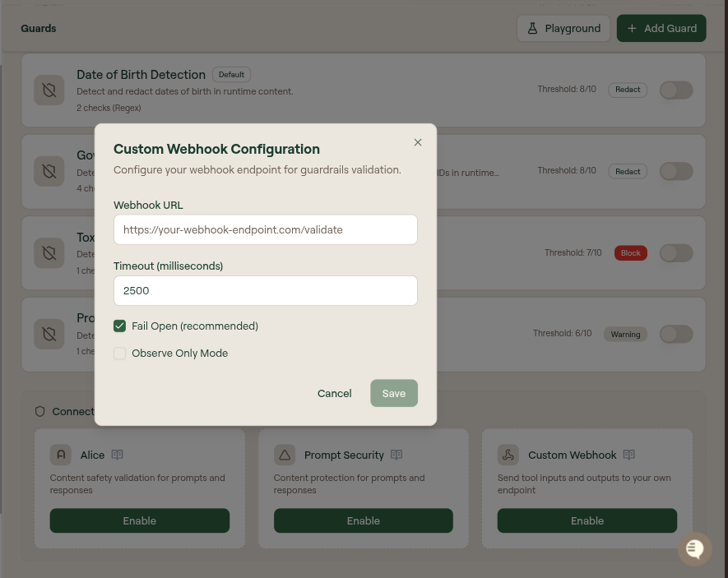Image resolution: width=728 pixels, height=578 pixels.
Task: Enable Observe Only Mode checkbox
Action: [120, 354]
